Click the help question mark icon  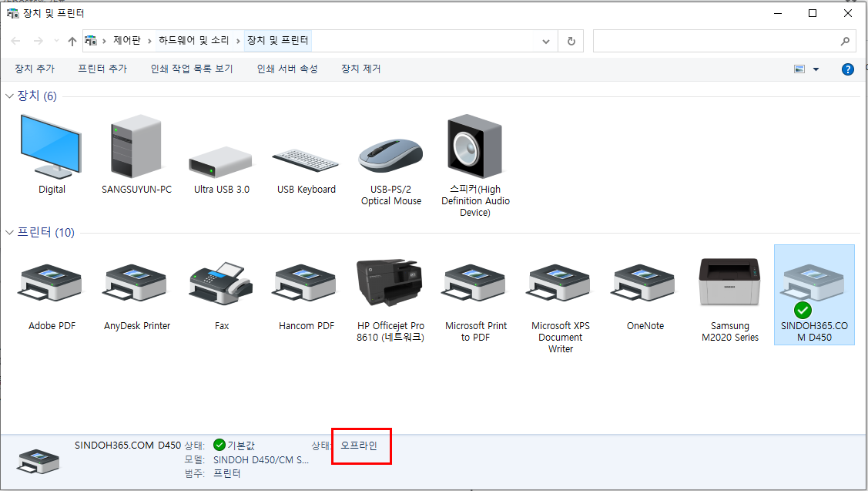pos(847,69)
